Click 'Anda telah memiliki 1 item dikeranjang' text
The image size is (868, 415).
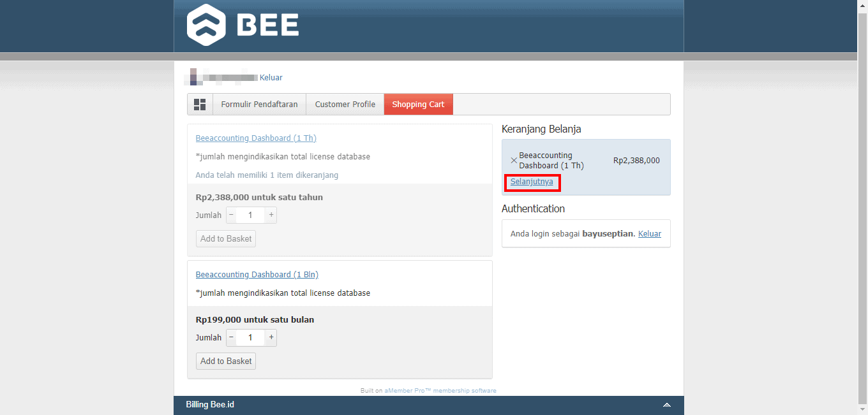coord(267,175)
